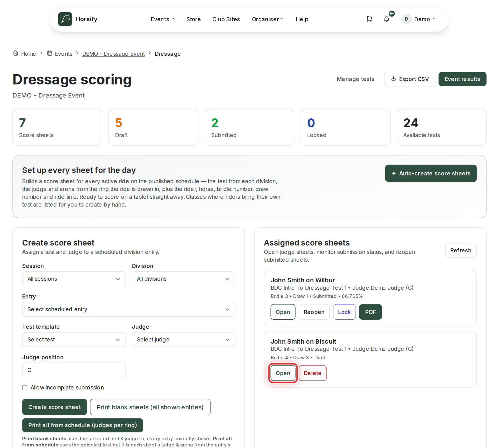Click Create score sheet button
The height and width of the screenshot is (448, 499).
[55, 407]
